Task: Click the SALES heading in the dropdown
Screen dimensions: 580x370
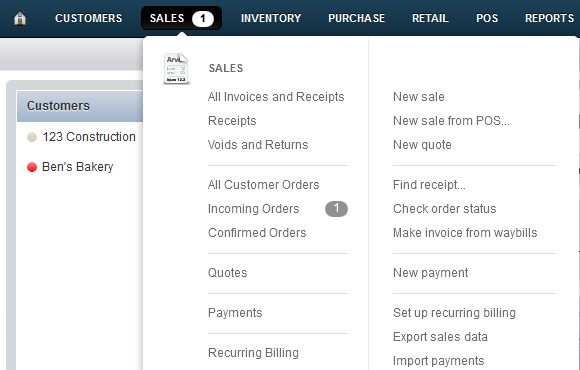Action: (226, 68)
